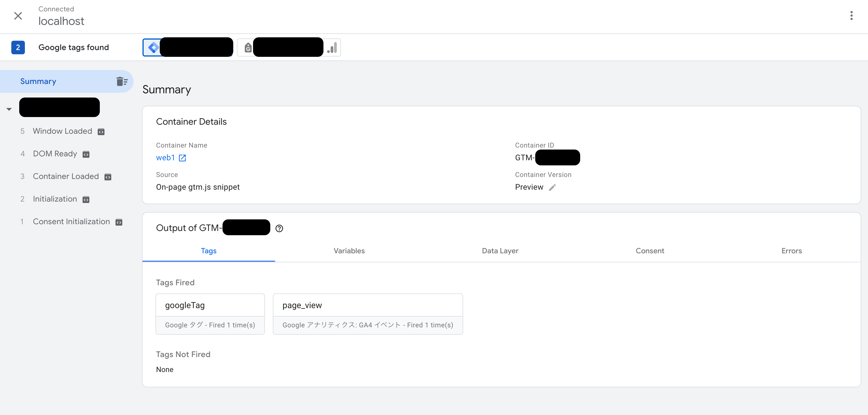868x415 pixels.
Task: Switch to the Variables tab
Action: point(349,251)
